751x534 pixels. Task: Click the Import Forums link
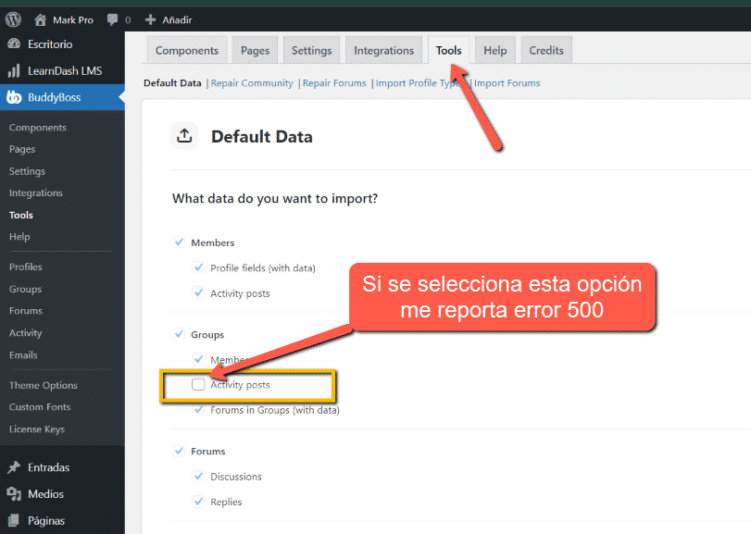507,83
